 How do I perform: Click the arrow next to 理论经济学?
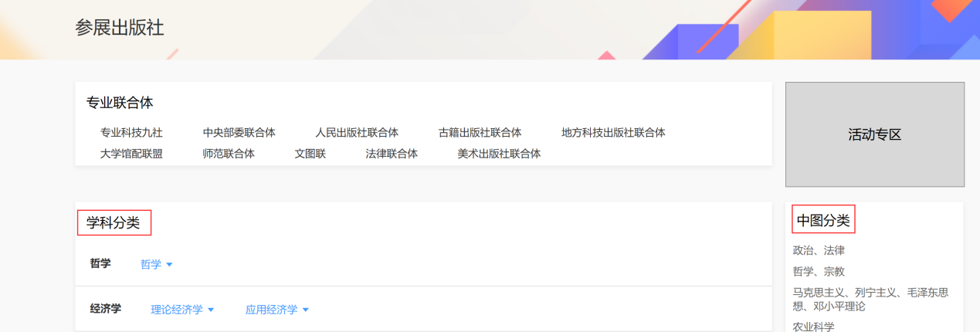tap(211, 310)
